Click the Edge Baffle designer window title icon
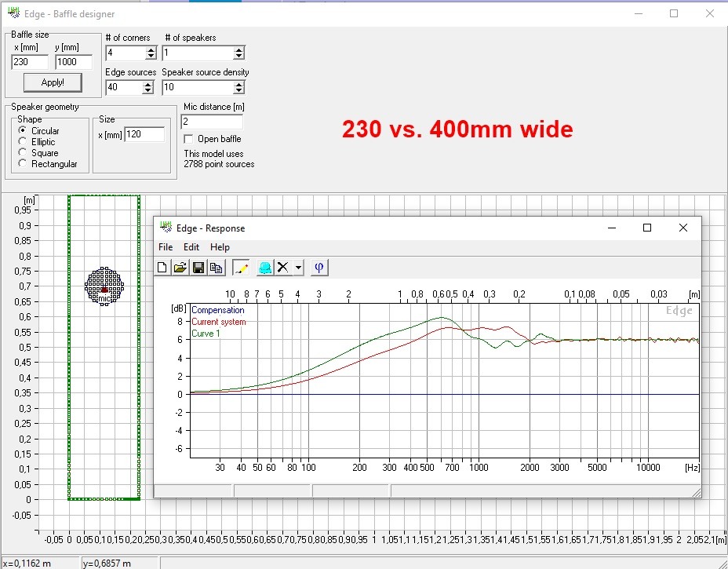The height and width of the screenshot is (569, 728). coord(14,13)
